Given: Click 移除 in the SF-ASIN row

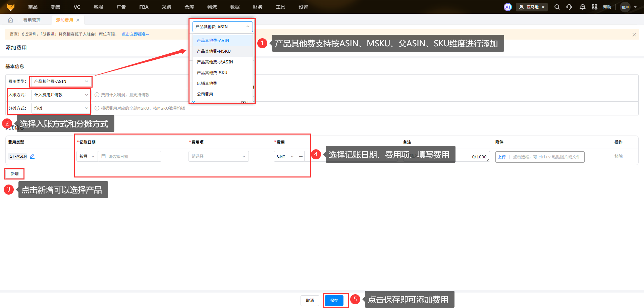Looking at the screenshot, I should 619,156.
